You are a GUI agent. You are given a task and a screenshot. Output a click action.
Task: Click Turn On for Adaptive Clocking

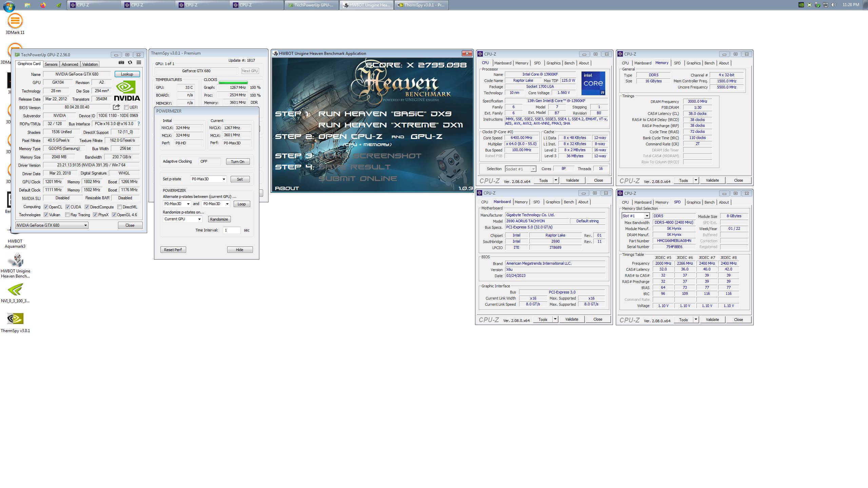click(238, 162)
